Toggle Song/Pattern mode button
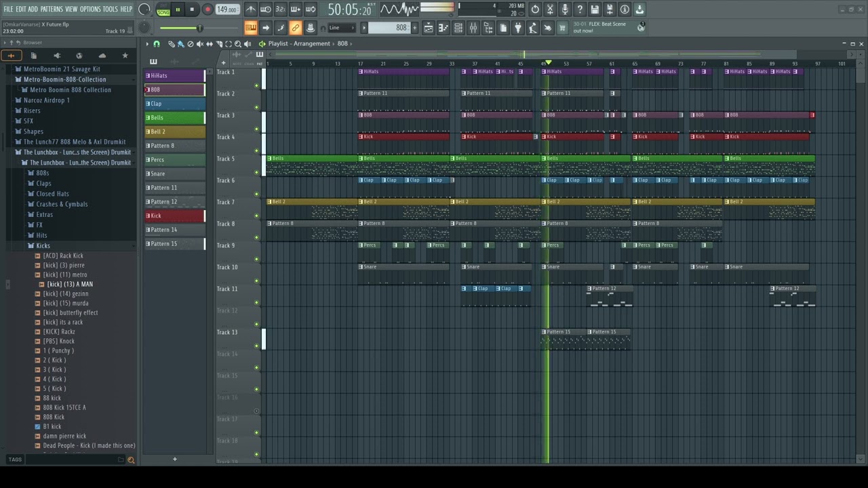Viewport: 868px width, 488px height. (x=163, y=9)
